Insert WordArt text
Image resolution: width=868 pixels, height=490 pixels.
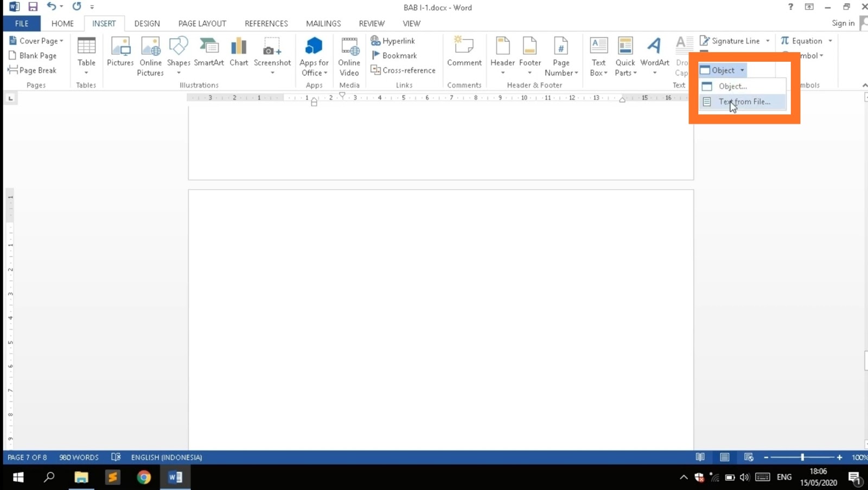tap(655, 56)
